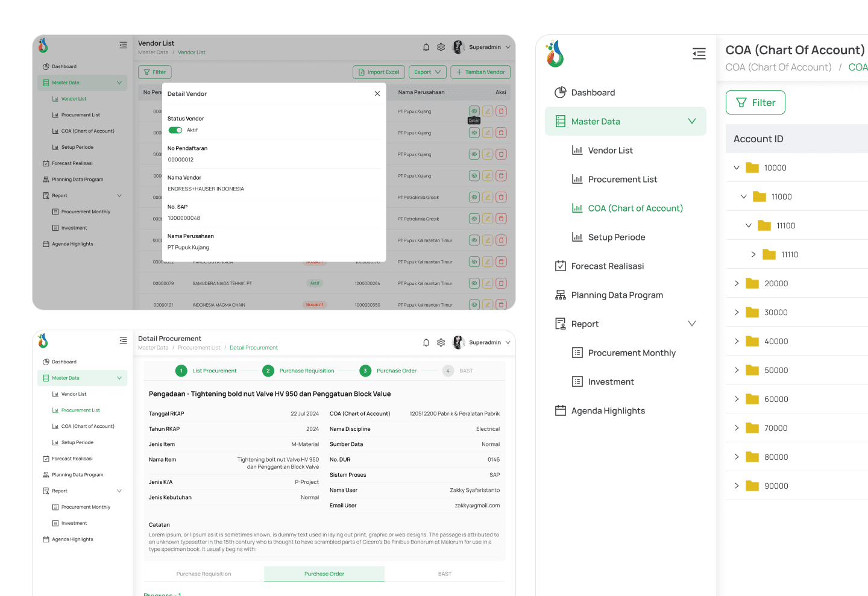This screenshot has height=596, width=868.
Task: Switch to the BAST tab
Action: 445,574
